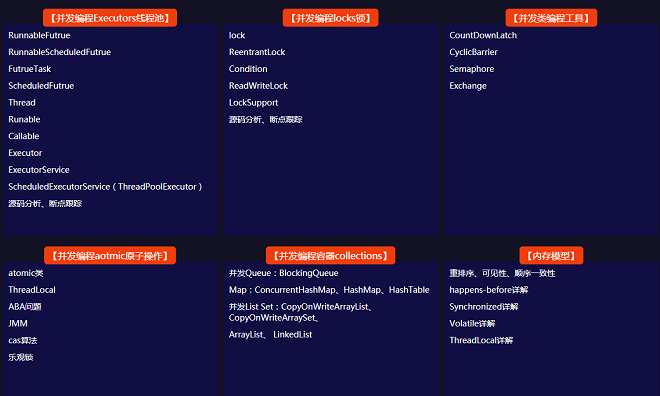Select 'ScheduledExecutorService ( ThreadPoolExecutor )' line
660x396 pixels.
point(105,187)
